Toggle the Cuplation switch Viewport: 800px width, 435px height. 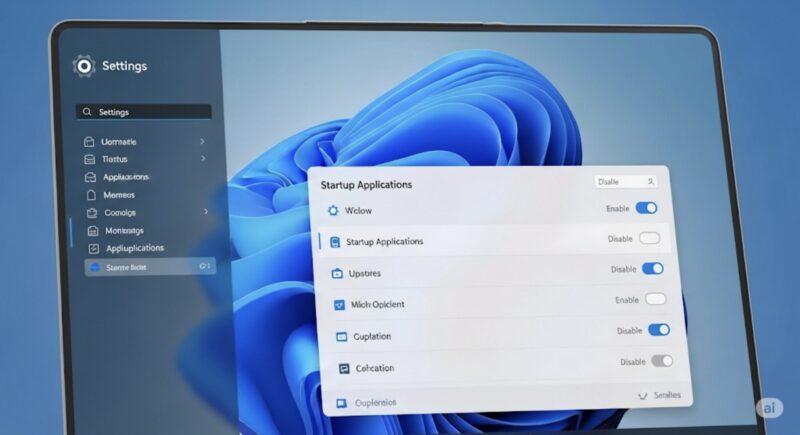659,330
